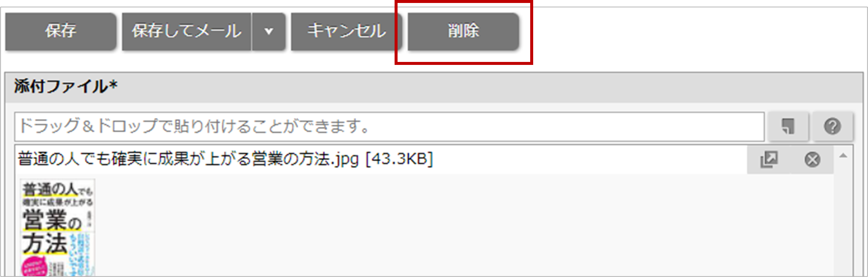Focus the drag-and-drop paste input field
The height and width of the screenshot is (277, 868).
click(389, 126)
